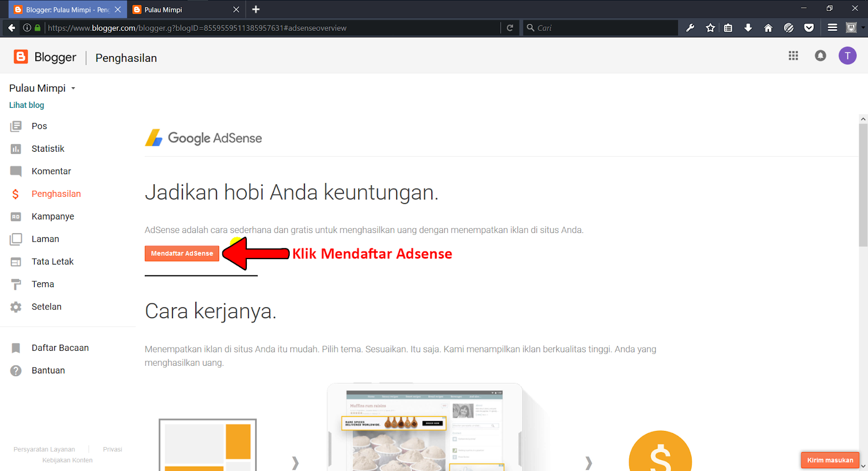868x471 pixels.
Task: Click the page vertical scrollbar thumb
Action: (x=863, y=185)
